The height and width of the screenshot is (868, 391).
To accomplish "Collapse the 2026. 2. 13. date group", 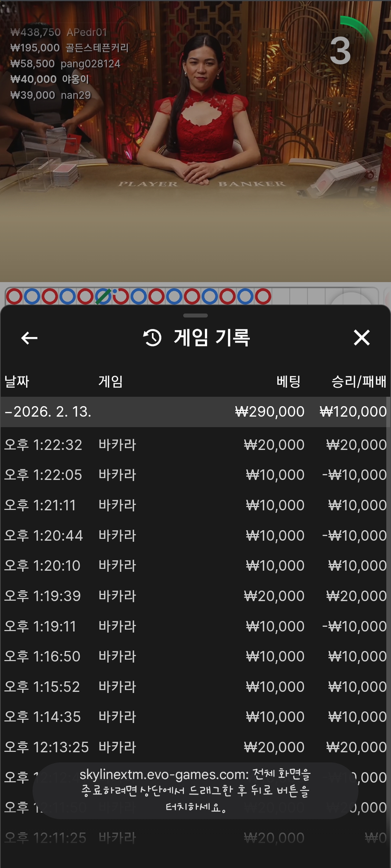I will point(47,412).
